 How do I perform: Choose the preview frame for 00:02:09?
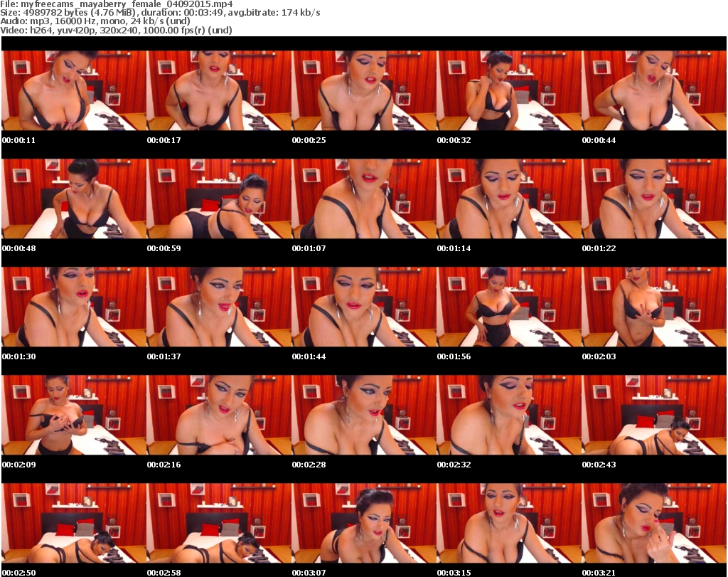pos(74,415)
